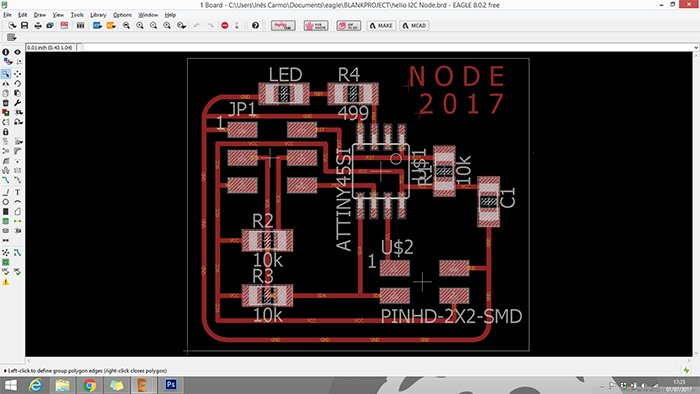The height and width of the screenshot is (394, 700).
Task: Click the Undo arrow icon
Action: [x=197, y=25]
